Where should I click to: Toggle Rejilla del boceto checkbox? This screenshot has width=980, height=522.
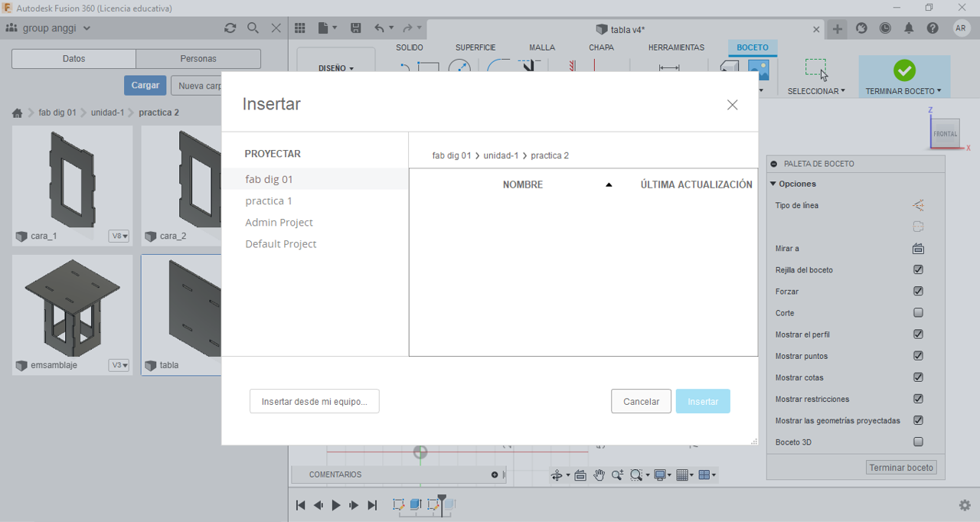coord(918,270)
